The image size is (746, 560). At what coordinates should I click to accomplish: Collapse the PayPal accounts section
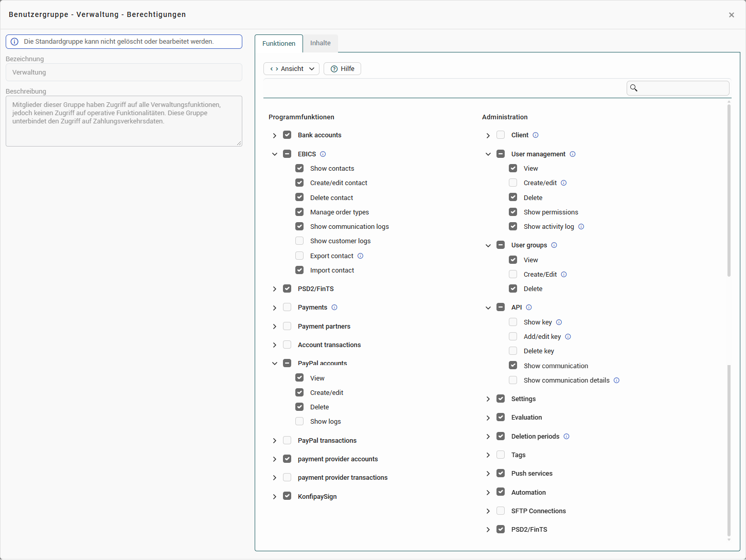click(x=275, y=364)
